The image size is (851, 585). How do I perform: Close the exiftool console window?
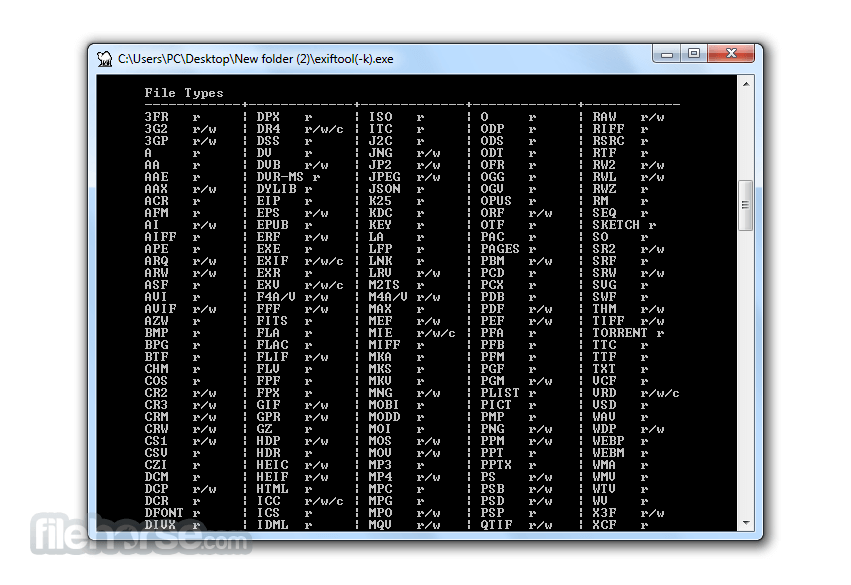click(x=731, y=54)
